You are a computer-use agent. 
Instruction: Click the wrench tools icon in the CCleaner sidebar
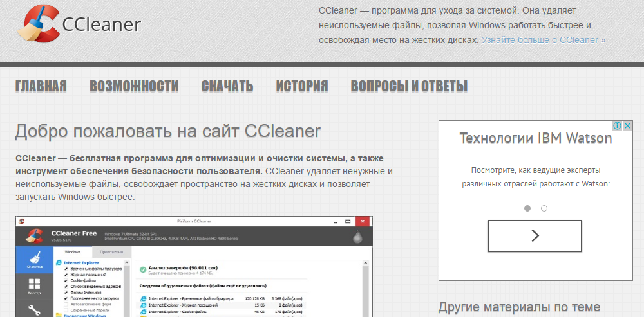point(35,310)
